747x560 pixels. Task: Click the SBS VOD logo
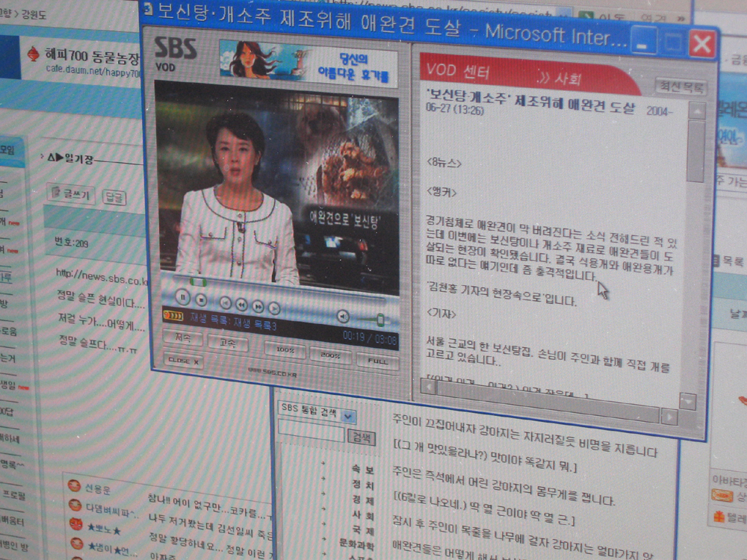coord(175,54)
